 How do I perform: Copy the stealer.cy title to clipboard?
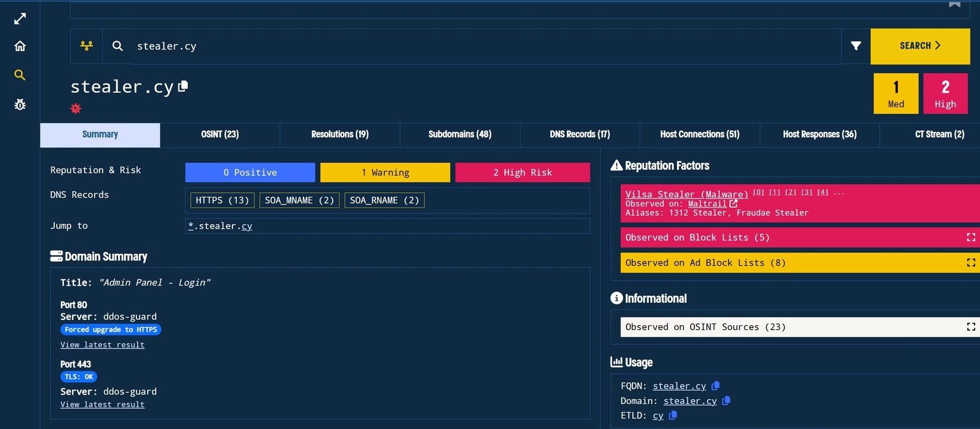click(x=184, y=86)
